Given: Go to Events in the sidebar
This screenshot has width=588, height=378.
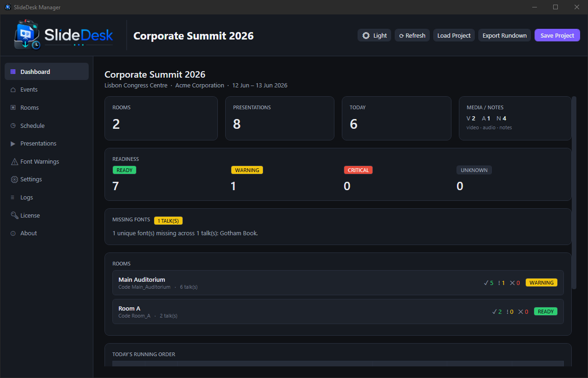Looking at the screenshot, I should click(x=46, y=90).
